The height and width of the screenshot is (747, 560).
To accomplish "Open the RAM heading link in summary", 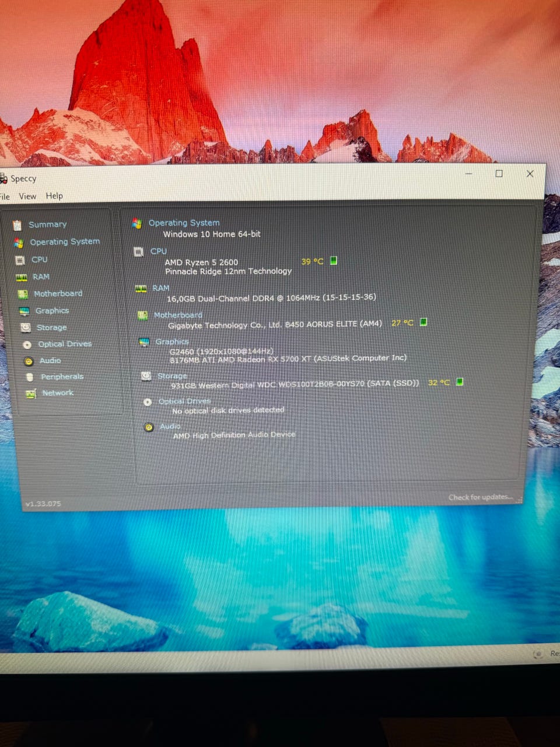I will point(160,288).
